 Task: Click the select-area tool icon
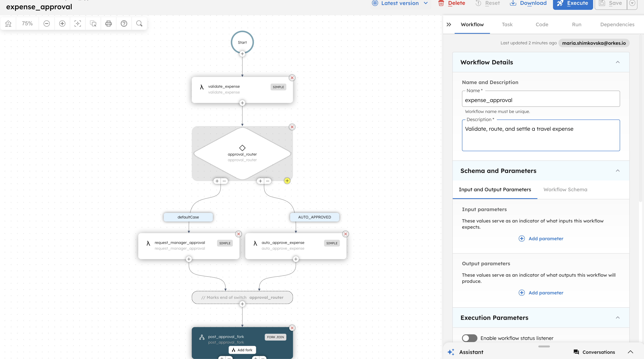point(93,24)
